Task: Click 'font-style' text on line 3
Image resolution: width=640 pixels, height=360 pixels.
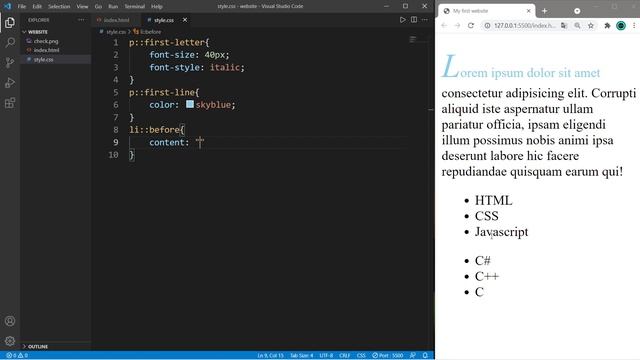Action: (x=174, y=67)
